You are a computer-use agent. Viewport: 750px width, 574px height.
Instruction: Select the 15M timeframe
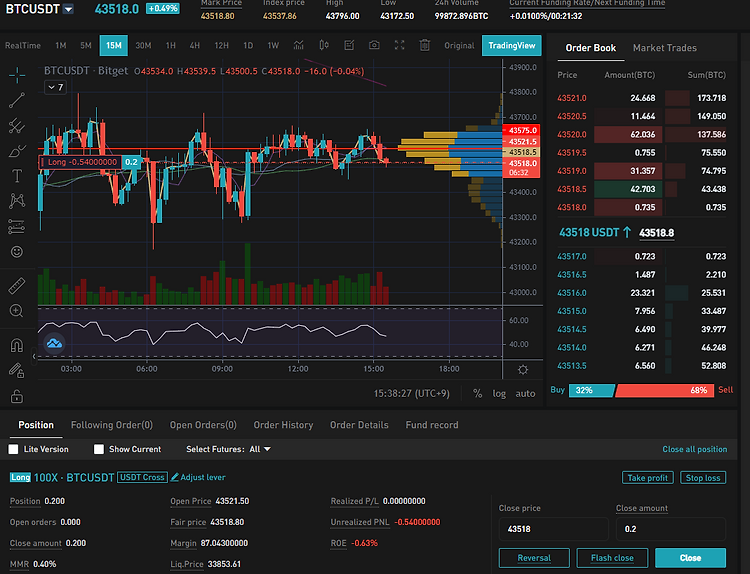pos(114,45)
